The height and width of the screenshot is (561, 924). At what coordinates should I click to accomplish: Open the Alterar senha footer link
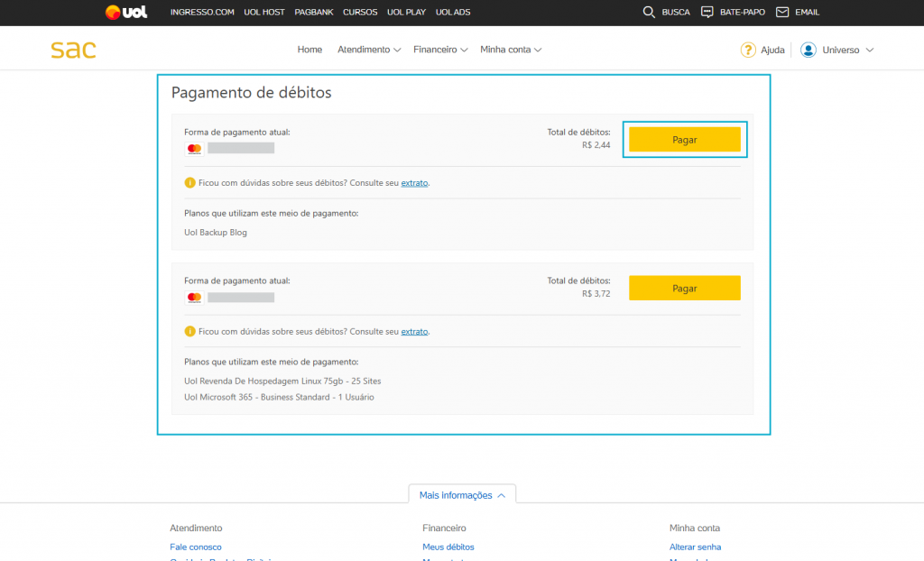pos(696,547)
